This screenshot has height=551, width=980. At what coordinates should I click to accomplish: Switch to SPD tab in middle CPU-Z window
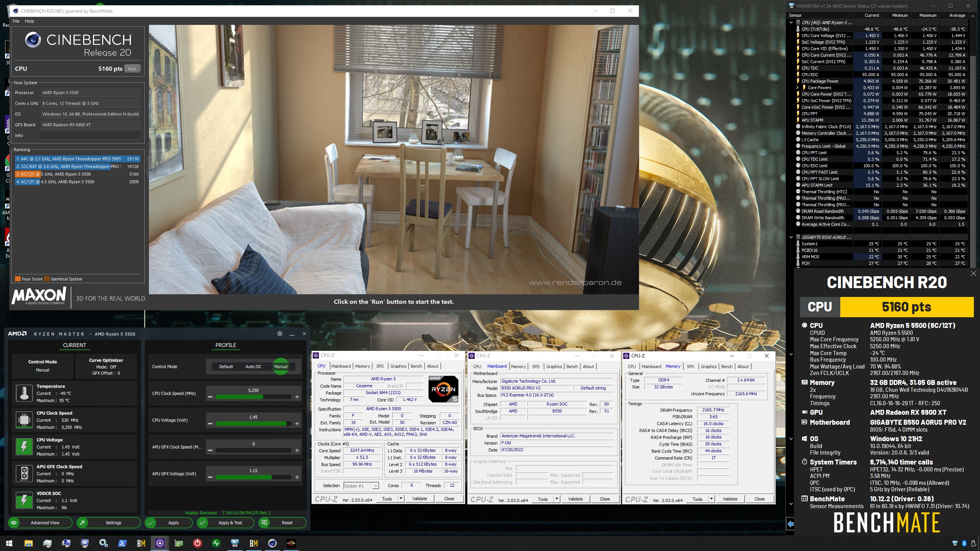(536, 367)
